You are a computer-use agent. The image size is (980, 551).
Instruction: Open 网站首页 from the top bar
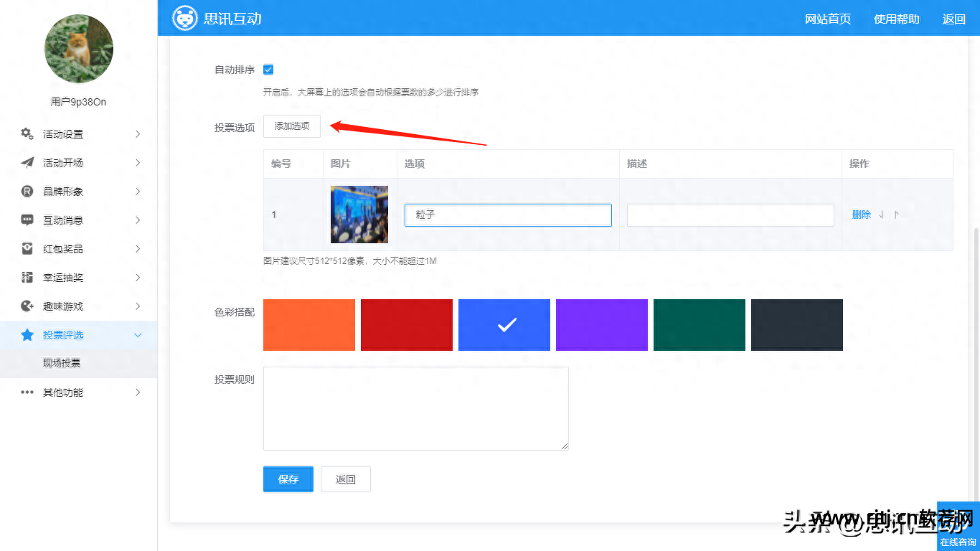click(x=828, y=19)
